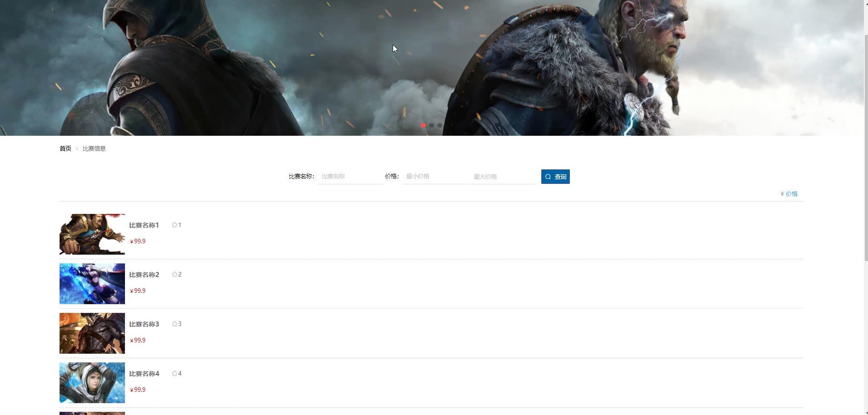This screenshot has width=868, height=415.
Task: Focus the 比赛名称 search input
Action: (x=350, y=176)
